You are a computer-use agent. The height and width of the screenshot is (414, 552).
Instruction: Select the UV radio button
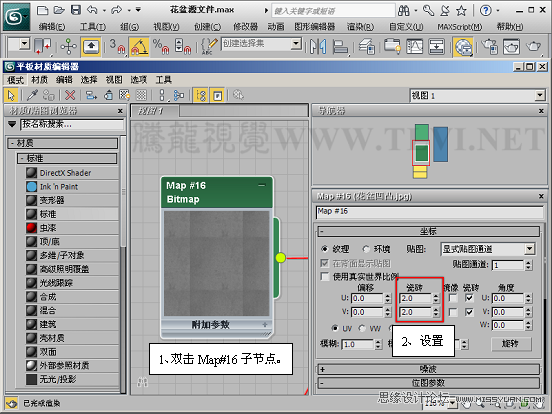(x=334, y=328)
